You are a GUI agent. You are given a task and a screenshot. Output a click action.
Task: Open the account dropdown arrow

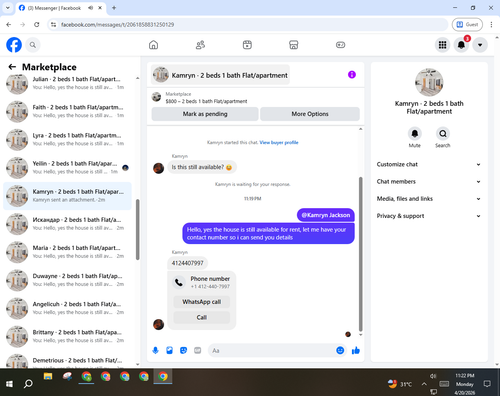tap(480, 45)
